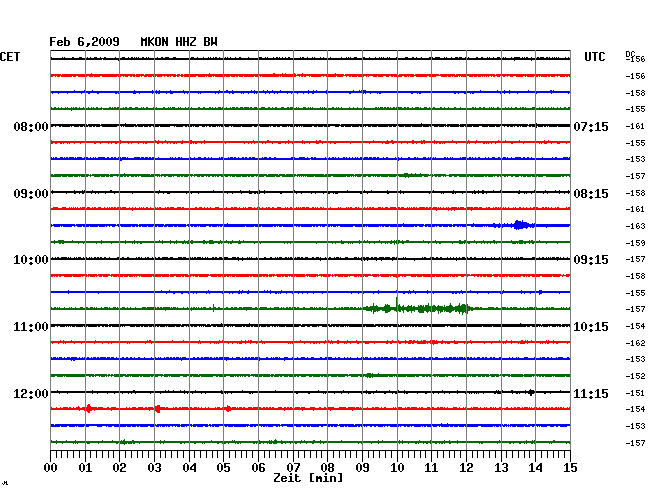Click the black seismogram trace at 11:00 CET

310,326
